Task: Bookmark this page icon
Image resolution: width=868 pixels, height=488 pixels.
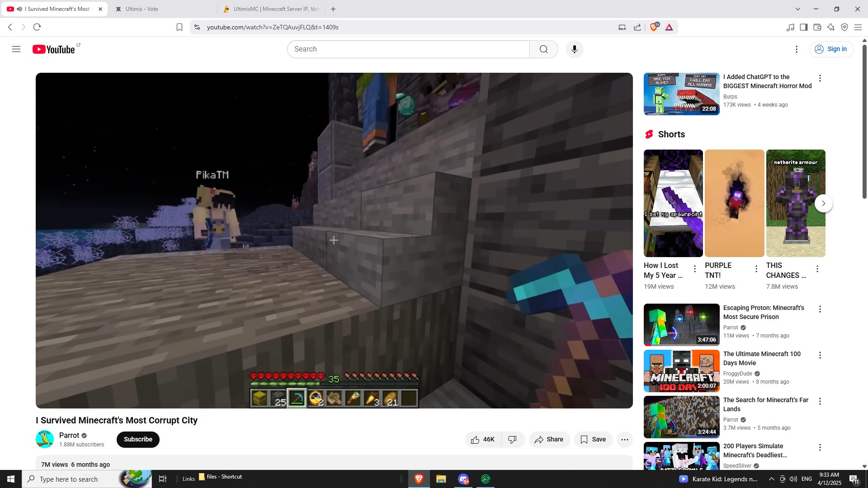Action: (179, 27)
